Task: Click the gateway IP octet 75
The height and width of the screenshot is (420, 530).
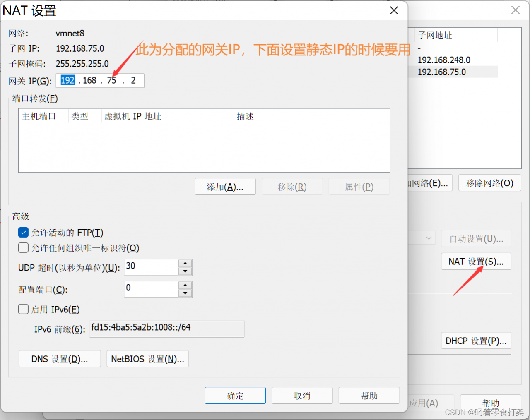Action: (x=112, y=80)
